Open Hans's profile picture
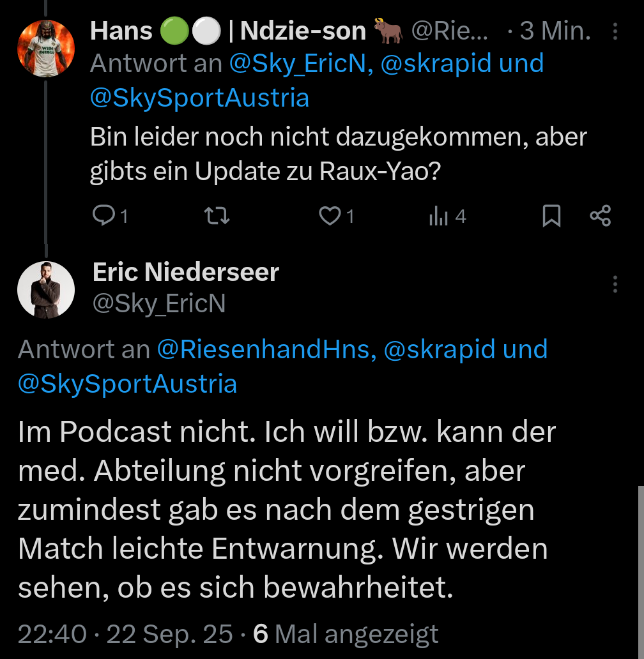The width and height of the screenshot is (644, 659). click(x=45, y=48)
